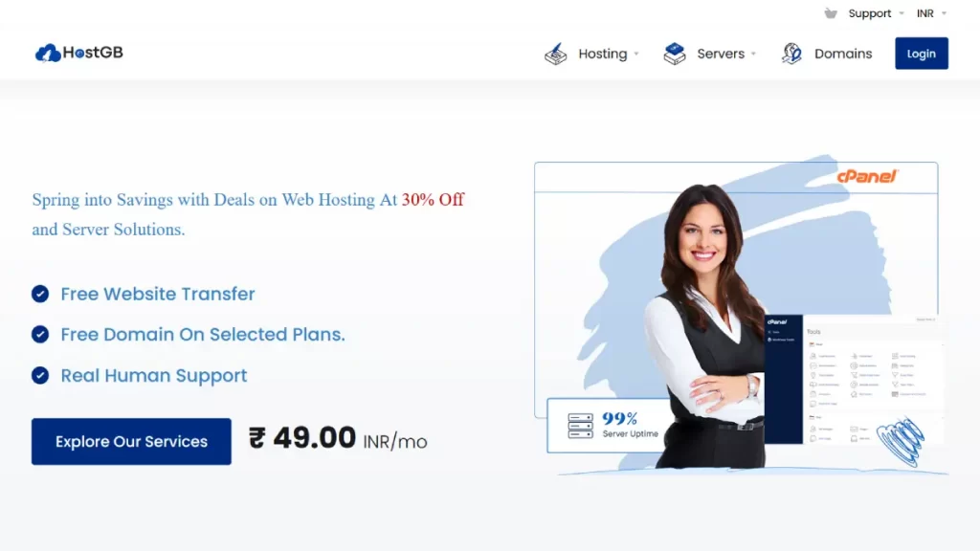Viewport: 980px width, 551px height.
Task: Click the Servers stack icon in navbar
Action: coord(675,54)
